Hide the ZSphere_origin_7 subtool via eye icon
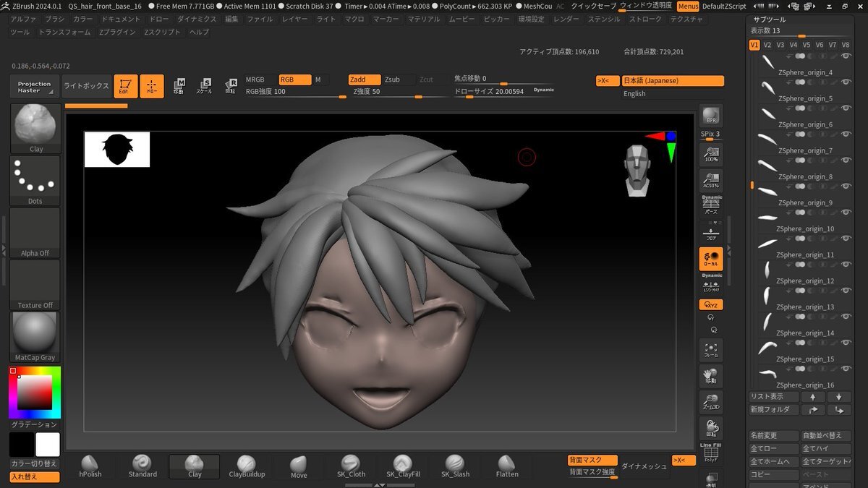The image size is (868, 488). (846, 134)
